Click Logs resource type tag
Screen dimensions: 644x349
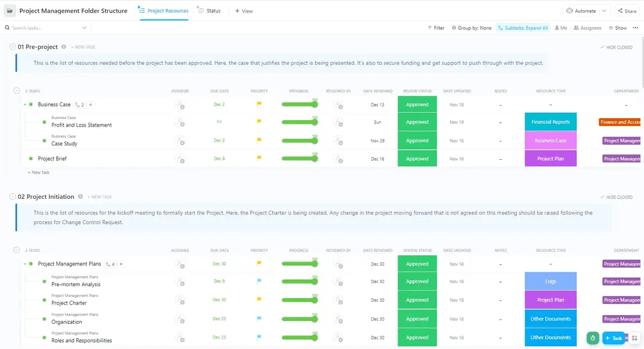[551, 281]
